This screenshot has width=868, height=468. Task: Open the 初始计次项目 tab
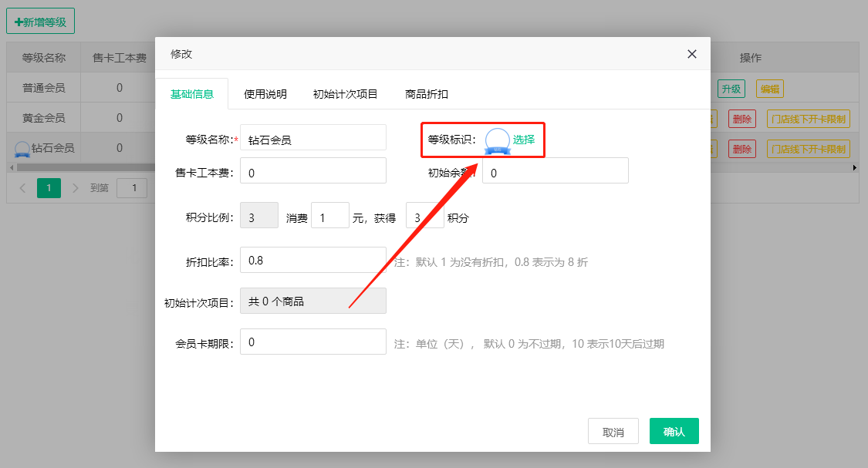click(345, 94)
